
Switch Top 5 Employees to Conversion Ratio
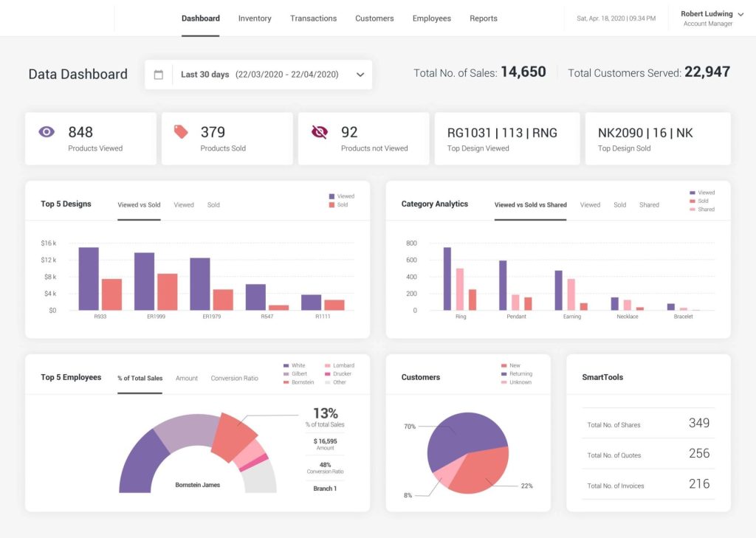pos(234,379)
